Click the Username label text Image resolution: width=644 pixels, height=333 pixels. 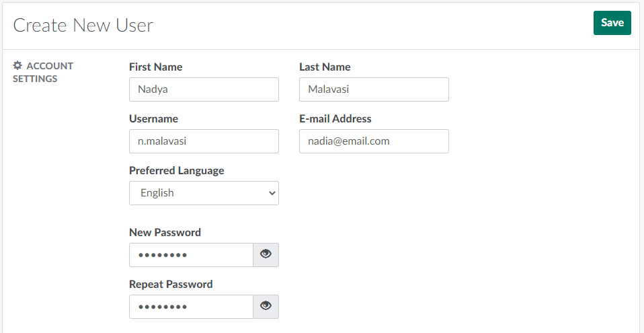(153, 119)
